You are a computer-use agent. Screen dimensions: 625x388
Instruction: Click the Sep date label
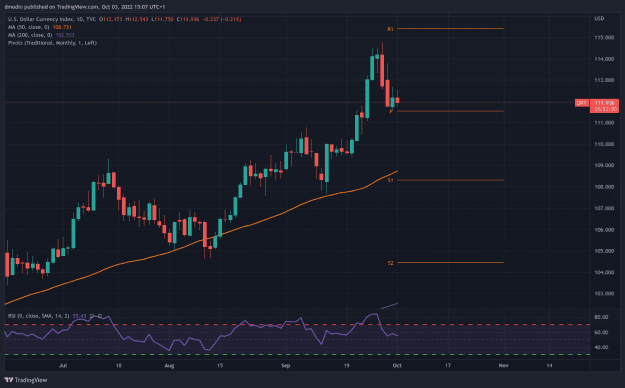coord(285,365)
